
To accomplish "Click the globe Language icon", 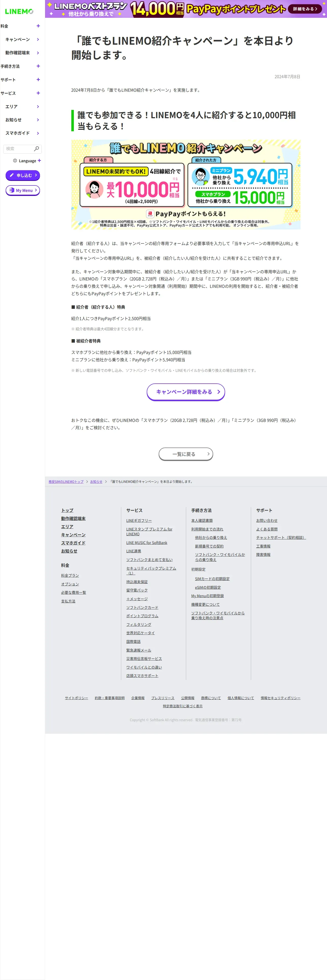I will [x=15, y=161].
